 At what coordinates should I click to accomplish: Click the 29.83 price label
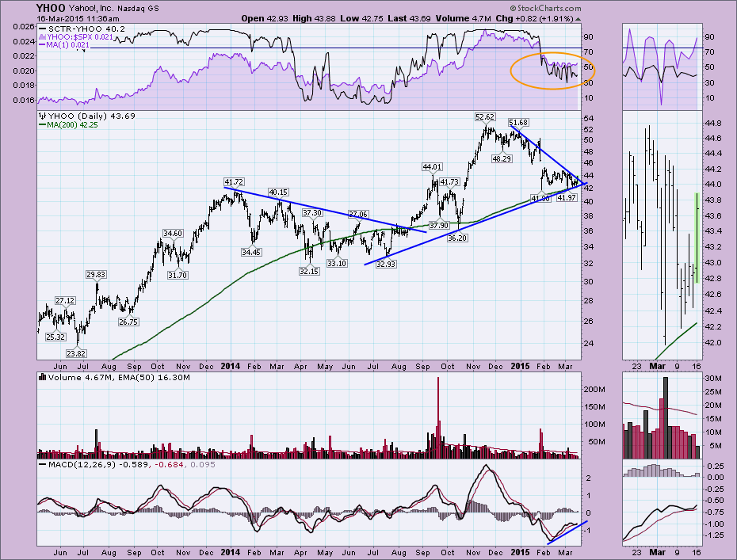(x=96, y=275)
